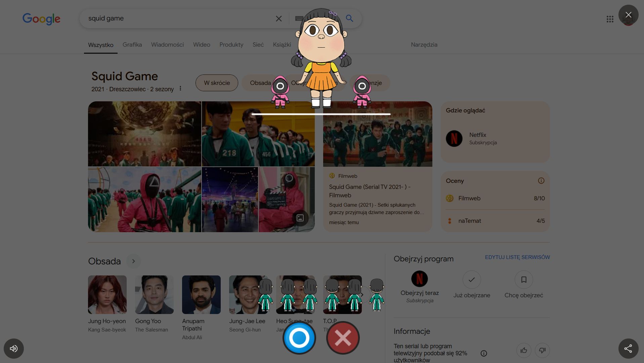
Task: Show info about the 92% liked stat
Action: [484, 353]
